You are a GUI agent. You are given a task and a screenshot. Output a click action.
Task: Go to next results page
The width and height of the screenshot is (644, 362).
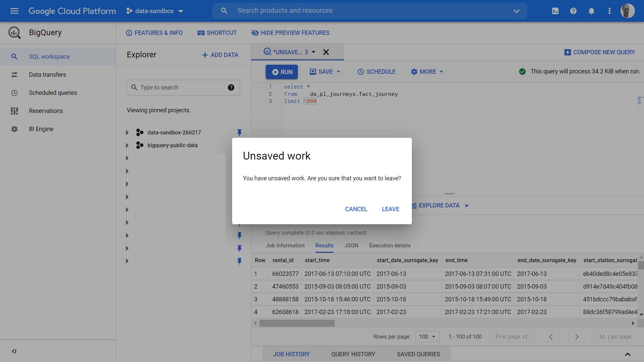pos(577,337)
